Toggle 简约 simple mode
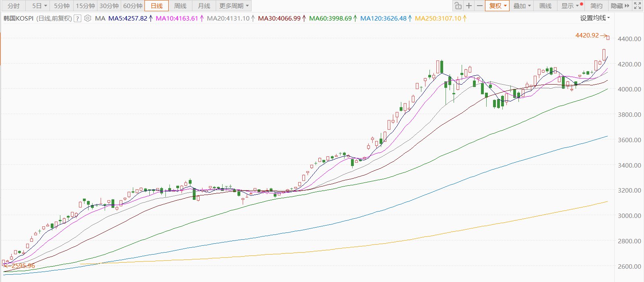644x282 pixels. pyautogui.click(x=597, y=6)
